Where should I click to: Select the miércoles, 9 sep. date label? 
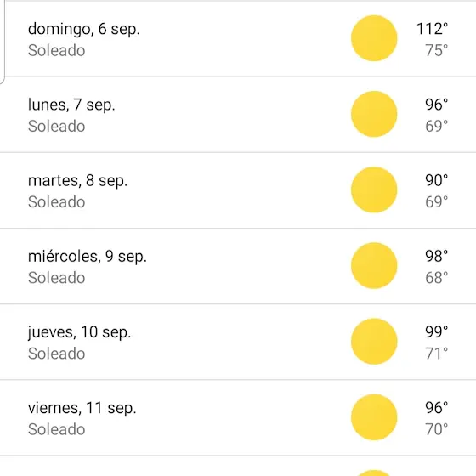88,257
